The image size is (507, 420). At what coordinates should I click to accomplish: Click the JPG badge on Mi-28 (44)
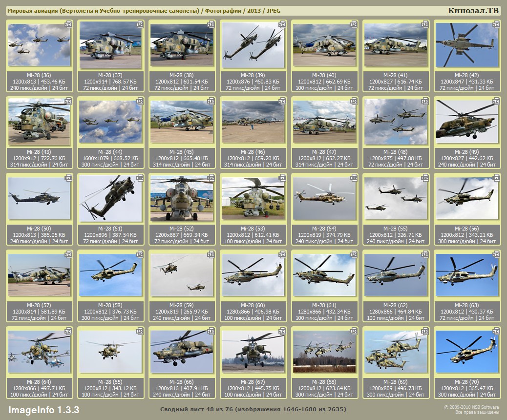tap(140, 102)
